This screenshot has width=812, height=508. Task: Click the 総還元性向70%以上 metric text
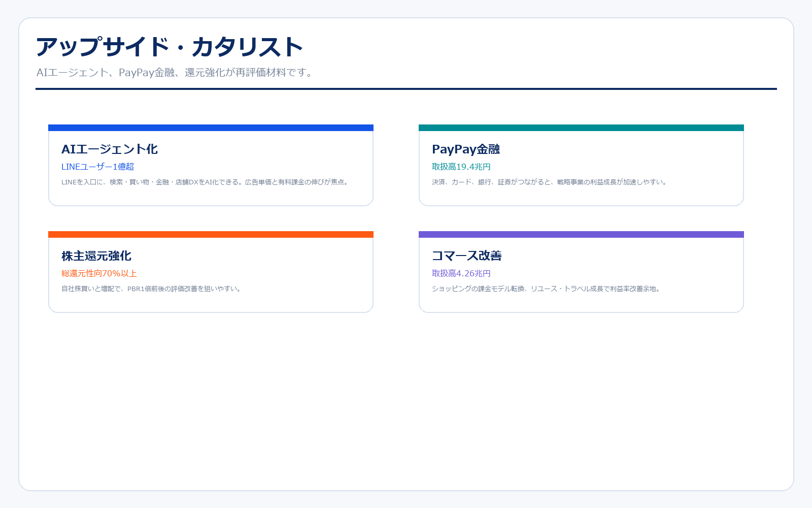99,273
